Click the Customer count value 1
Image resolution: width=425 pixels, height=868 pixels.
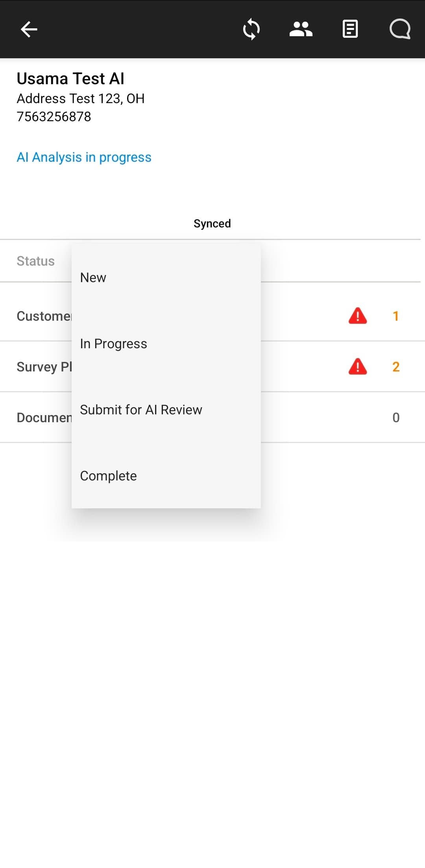point(396,316)
